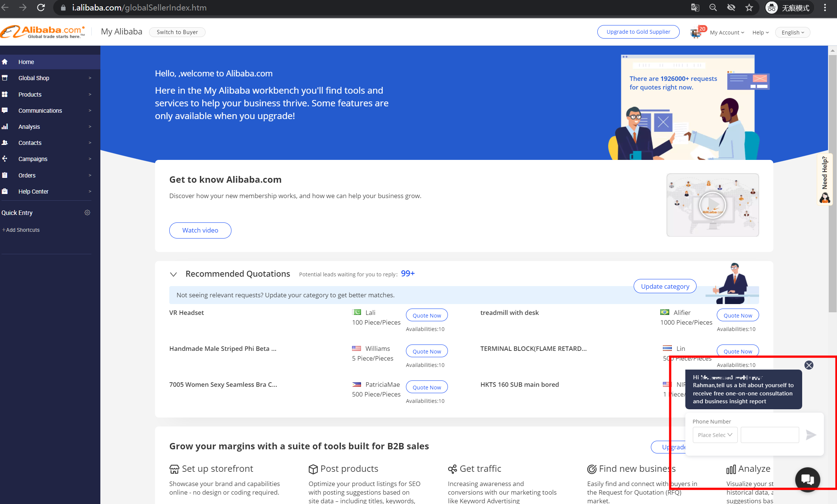Click the send arrow icon for phone number

point(811,435)
